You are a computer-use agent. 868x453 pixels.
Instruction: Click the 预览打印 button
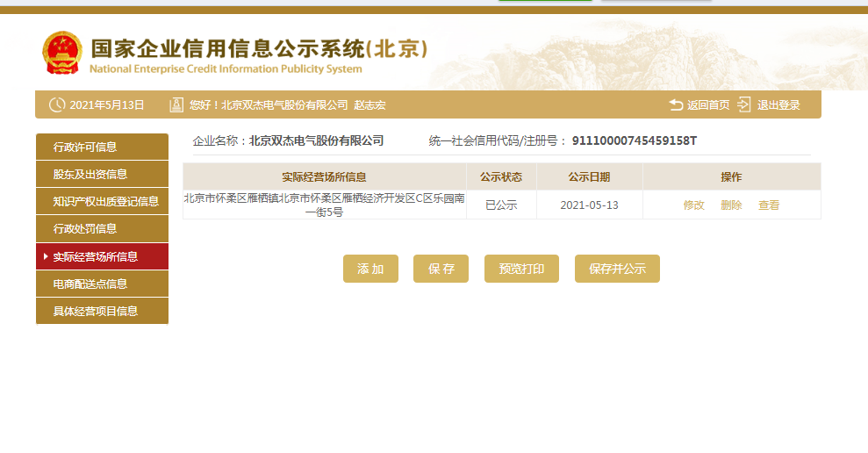coord(521,269)
